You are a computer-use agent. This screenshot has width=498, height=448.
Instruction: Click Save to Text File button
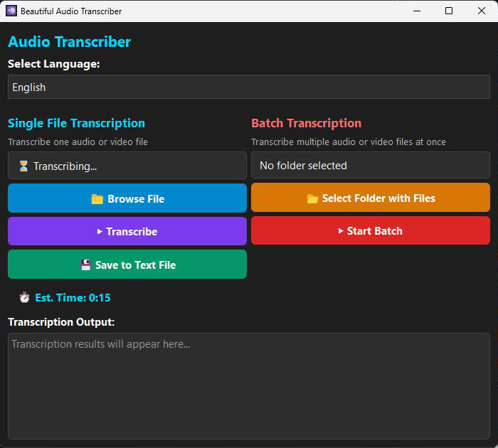coord(127,264)
